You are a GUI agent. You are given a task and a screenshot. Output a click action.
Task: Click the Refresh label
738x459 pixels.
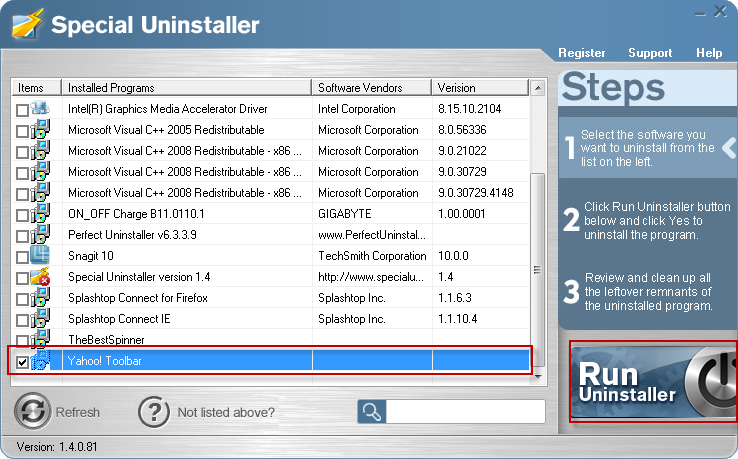click(x=78, y=412)
